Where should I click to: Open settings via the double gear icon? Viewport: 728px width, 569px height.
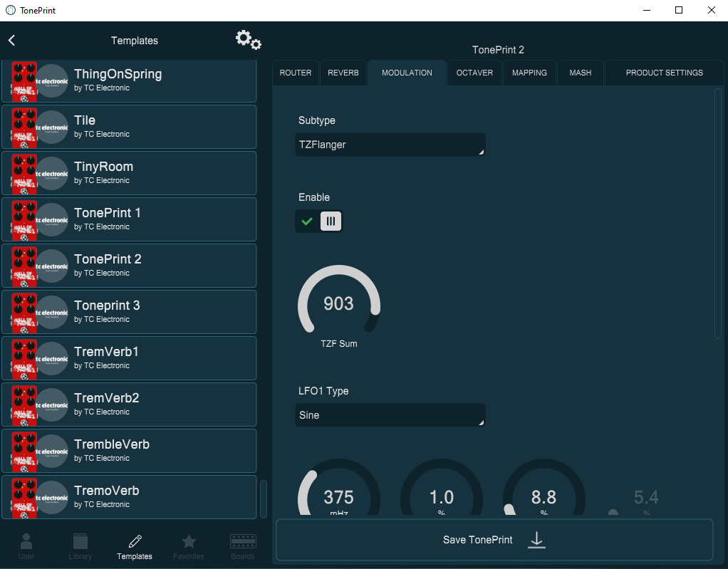coord(249,40)
